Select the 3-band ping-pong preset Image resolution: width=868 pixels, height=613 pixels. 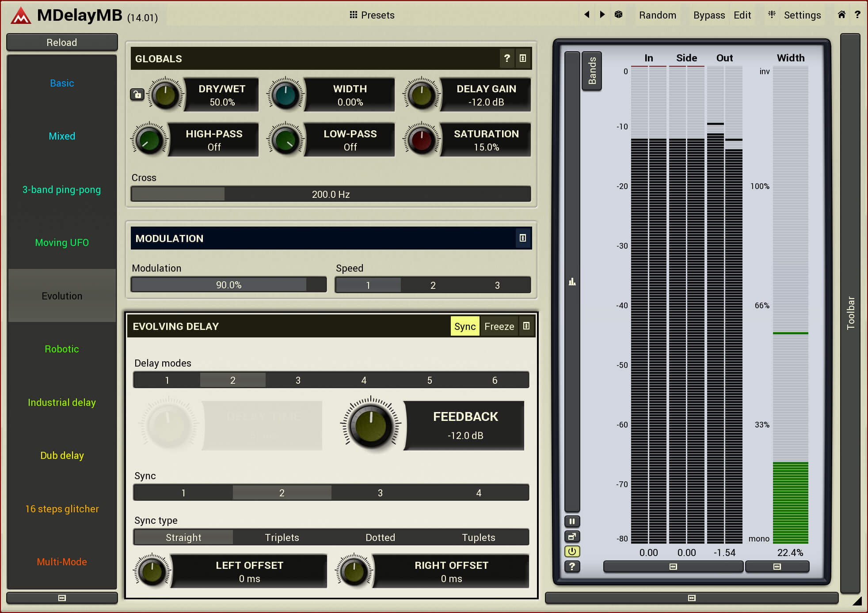(62, 189)
